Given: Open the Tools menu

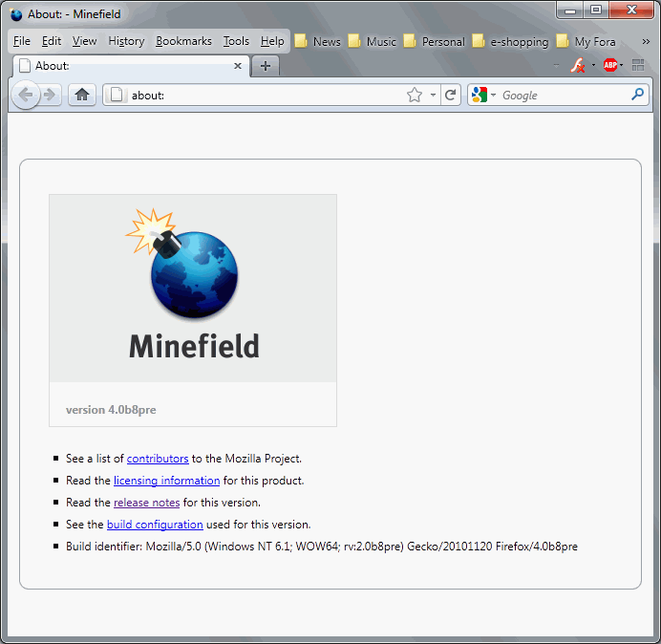Looking at the screenshot, I should point(236,41).
